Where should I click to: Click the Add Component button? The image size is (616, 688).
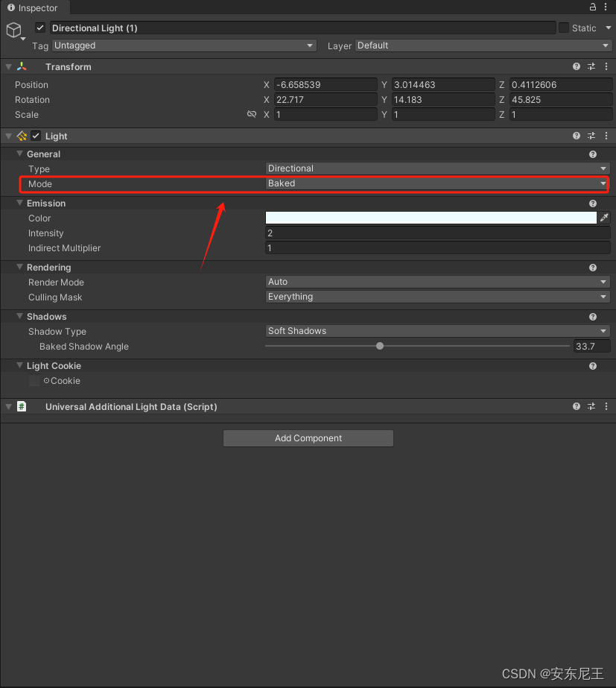(x=308, y=438)
